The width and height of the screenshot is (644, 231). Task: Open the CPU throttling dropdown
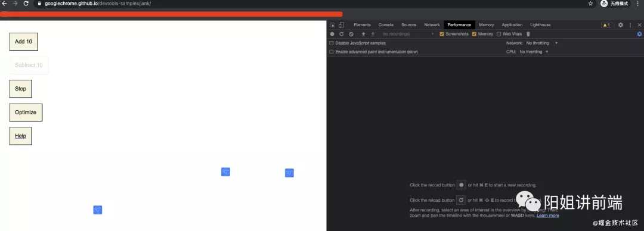tap(534, 52)
